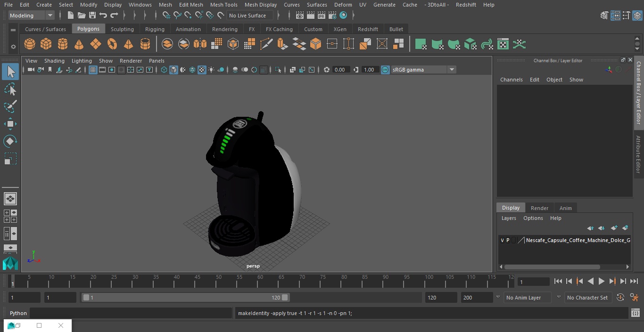Click the Python command language toggle
The width and height of the screenshot is (644, 332).
click(x=18, y=313)
